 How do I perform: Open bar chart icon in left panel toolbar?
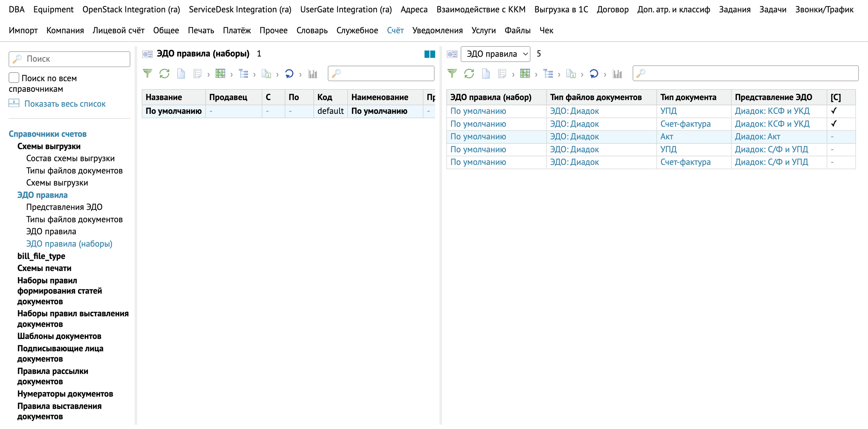click(x=313, y=73)
